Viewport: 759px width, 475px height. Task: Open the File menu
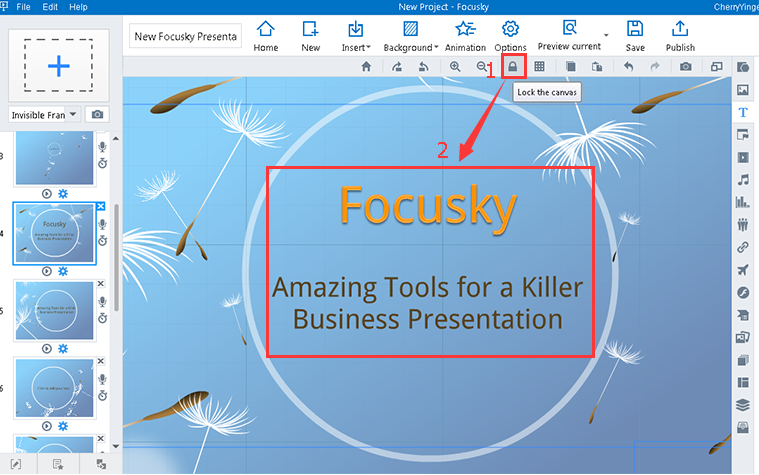23,7
